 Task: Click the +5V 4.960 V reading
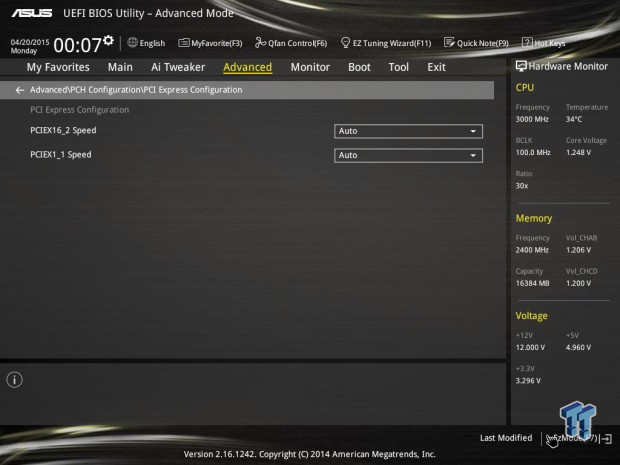578,348
